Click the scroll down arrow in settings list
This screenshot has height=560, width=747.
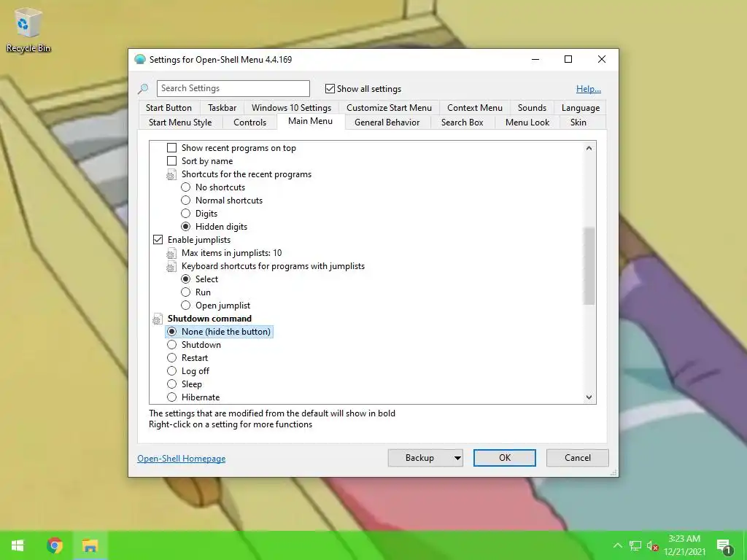click(589, 397)
